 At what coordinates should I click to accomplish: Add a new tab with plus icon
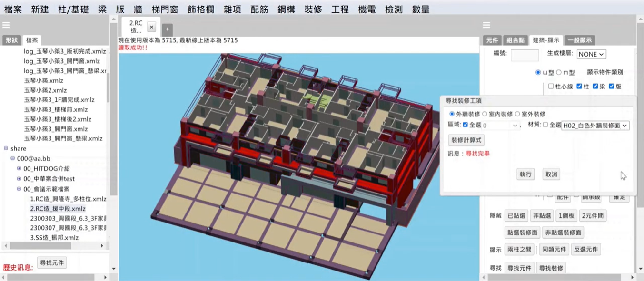pyautogui.click(x=167, y=29)
